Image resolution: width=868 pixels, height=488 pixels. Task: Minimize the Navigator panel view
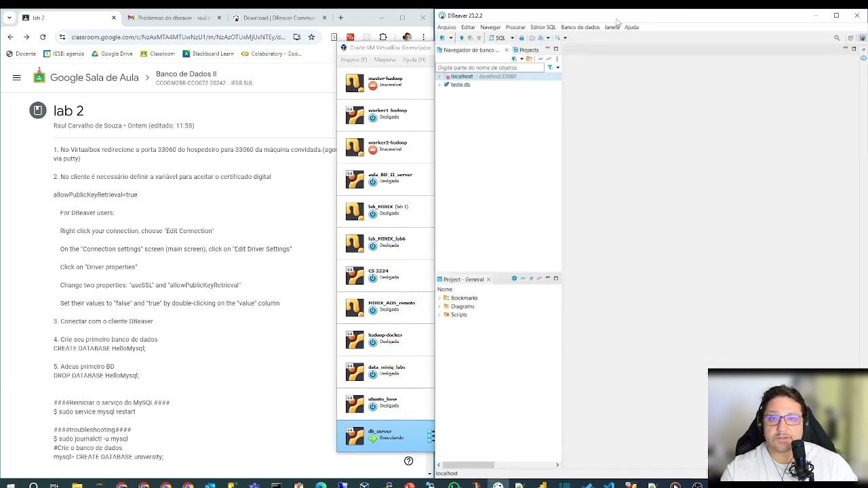click(x=547, y=48)
